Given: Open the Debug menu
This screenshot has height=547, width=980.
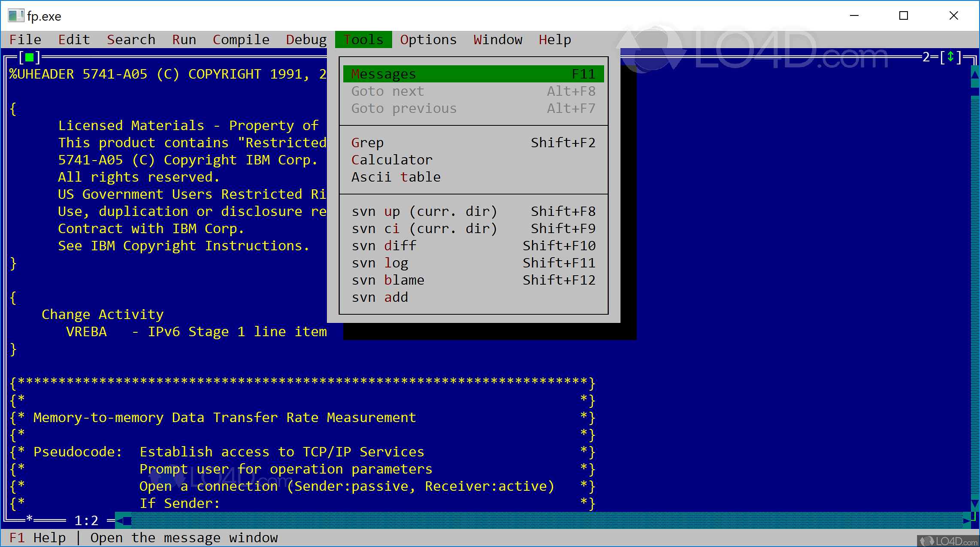Looking at the screenshot, I should point(303,39).
